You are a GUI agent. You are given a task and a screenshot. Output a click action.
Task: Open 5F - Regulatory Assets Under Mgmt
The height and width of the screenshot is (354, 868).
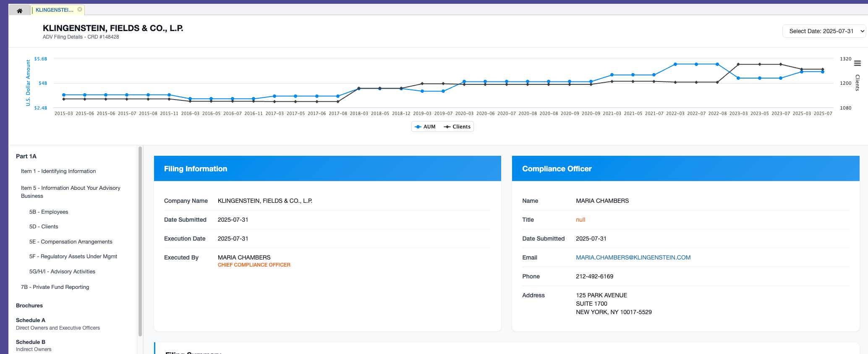tap(73, 257)
